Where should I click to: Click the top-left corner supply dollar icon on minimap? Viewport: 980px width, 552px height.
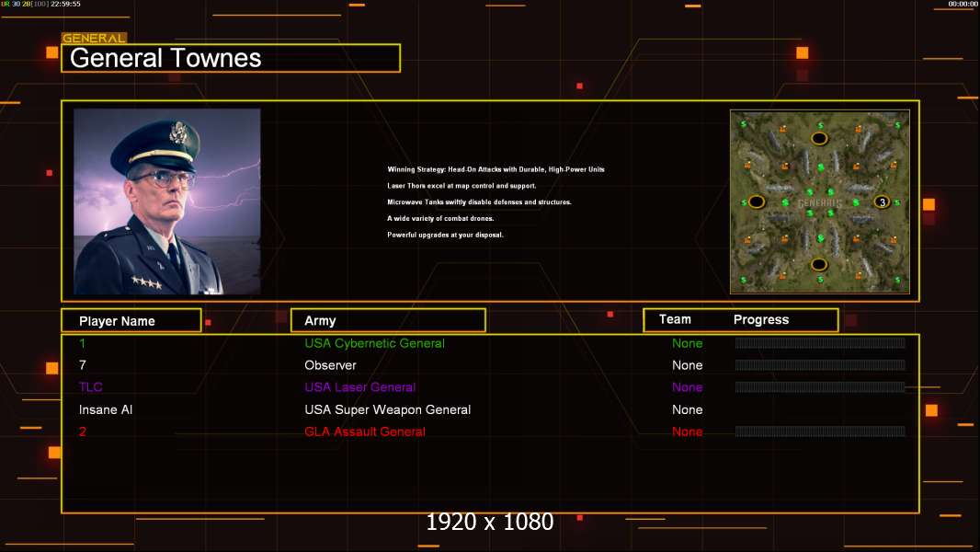point(744,124)
